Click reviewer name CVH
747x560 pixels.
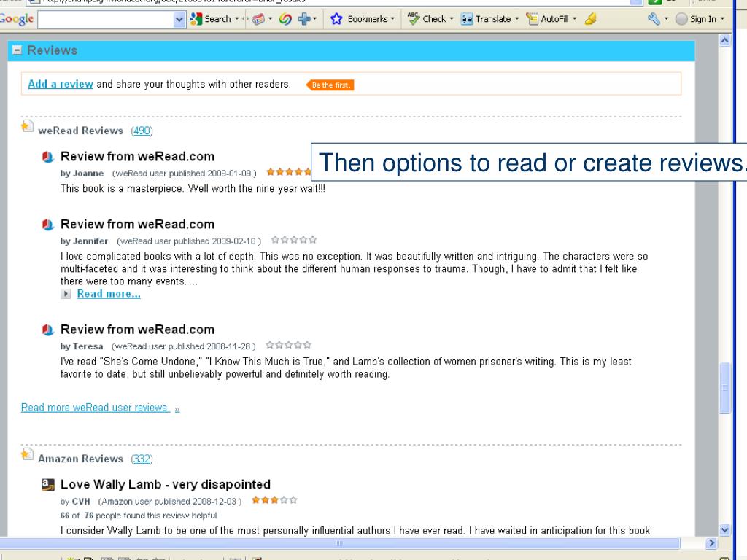tap(80, 502)
